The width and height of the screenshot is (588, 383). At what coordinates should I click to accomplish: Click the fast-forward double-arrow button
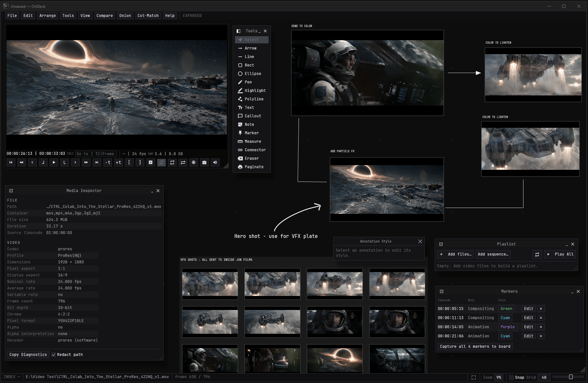point(86,162)
